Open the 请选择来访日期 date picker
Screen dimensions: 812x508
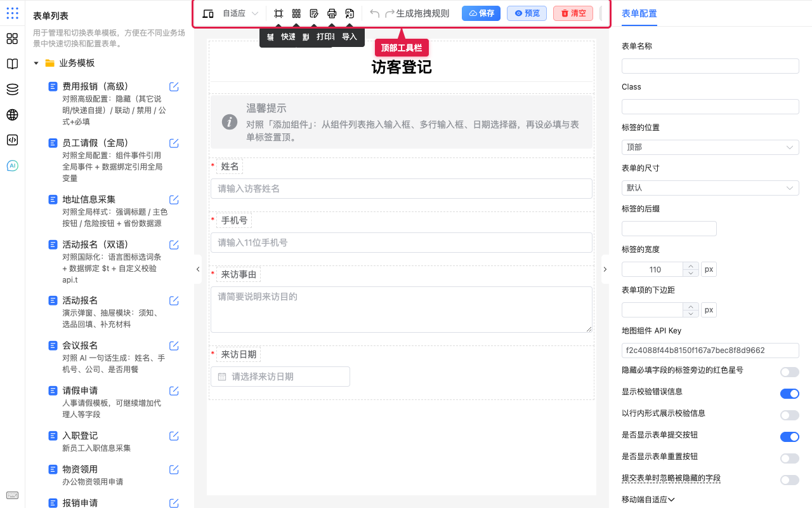tap(280, 377)
